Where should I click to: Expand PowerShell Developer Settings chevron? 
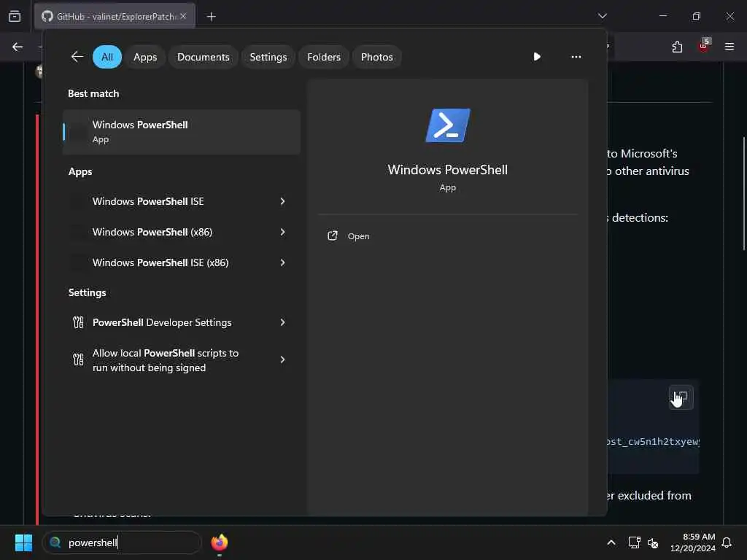282,322
